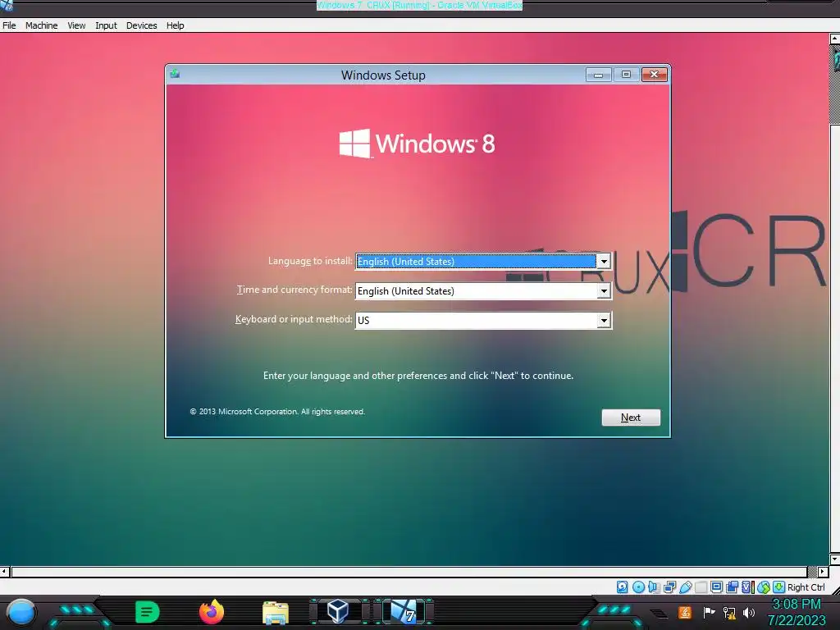Switch to the Windows 7 VM taskbar icon

(x=403, y=611)
